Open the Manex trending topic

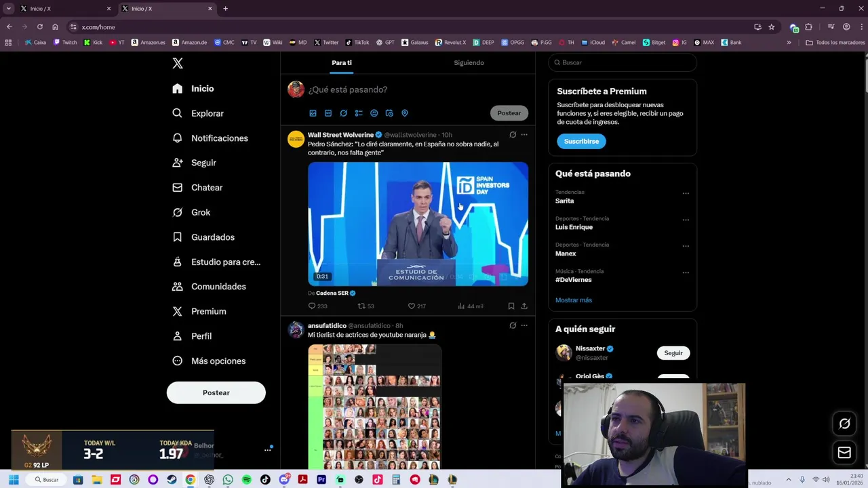(x=566, y=253)
